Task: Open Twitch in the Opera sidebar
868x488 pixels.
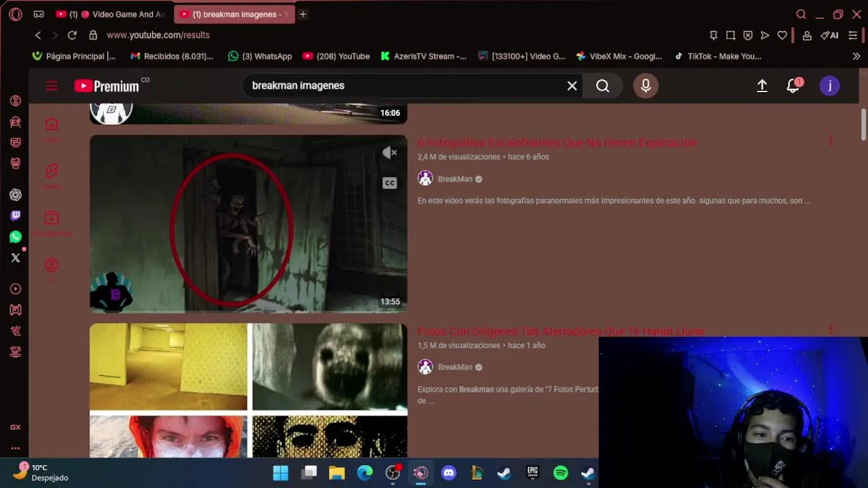Action: (16, 216)
